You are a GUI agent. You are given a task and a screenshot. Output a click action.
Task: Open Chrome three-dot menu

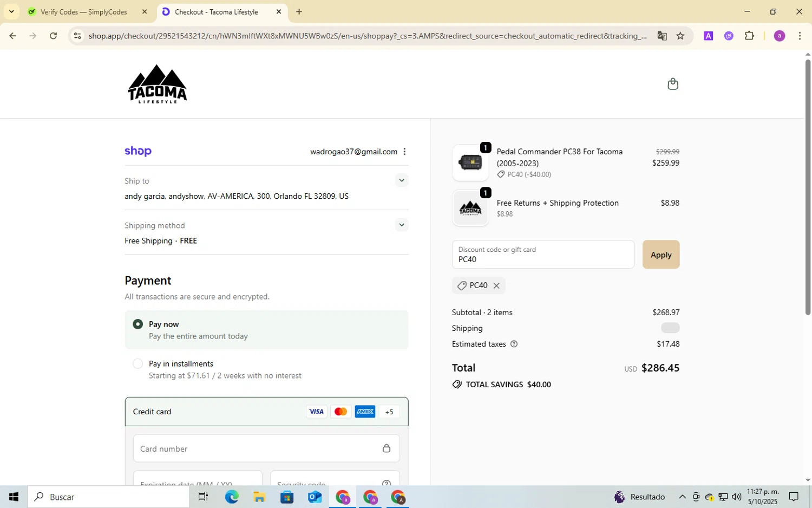[x=800, y=36]
